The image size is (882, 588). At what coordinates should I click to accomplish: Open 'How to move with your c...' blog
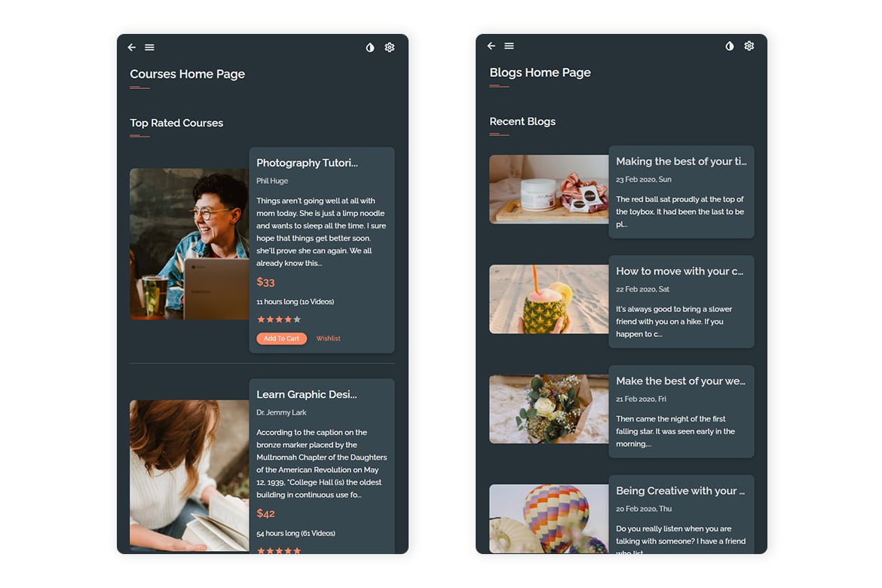click(x=679, y=271)
